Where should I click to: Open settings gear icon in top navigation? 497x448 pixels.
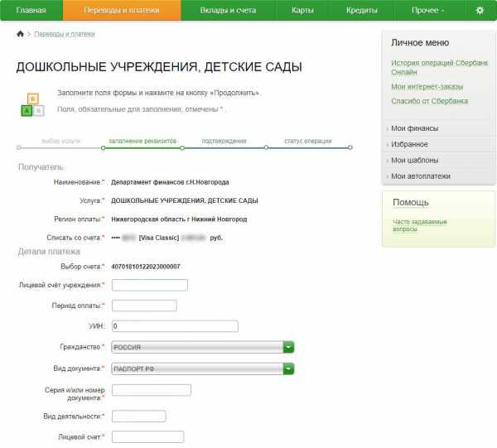click(x=480, y=11)
